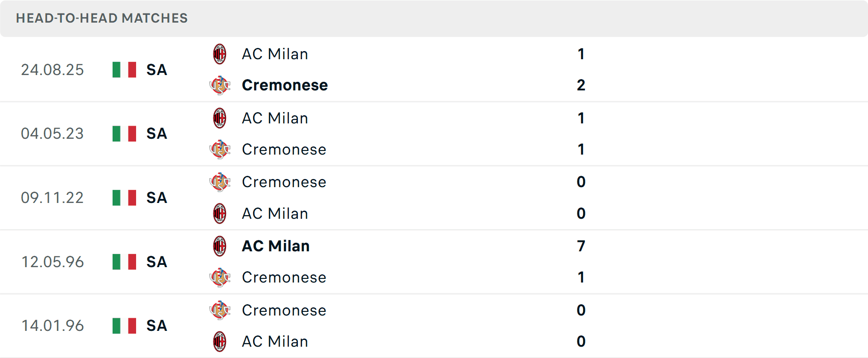
Task: Open the AC Milan team page from the top row
Action: [274, 54]
